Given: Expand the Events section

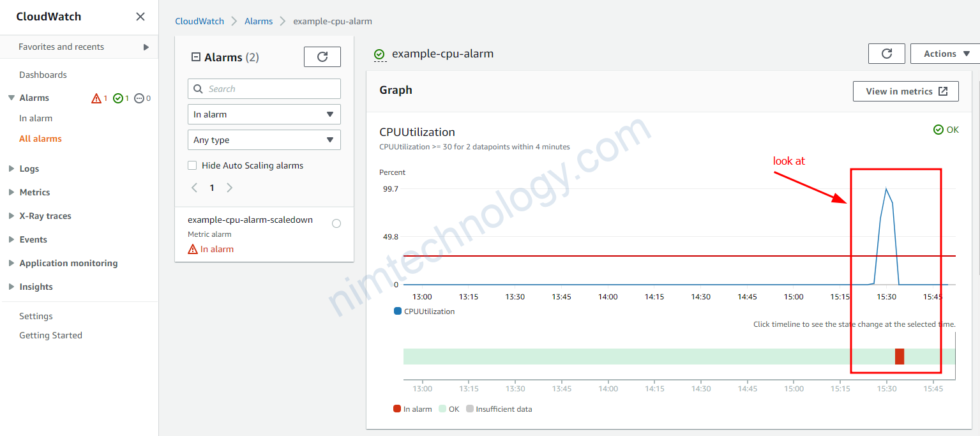Looking at the screenshot, I should pos(11,239).
